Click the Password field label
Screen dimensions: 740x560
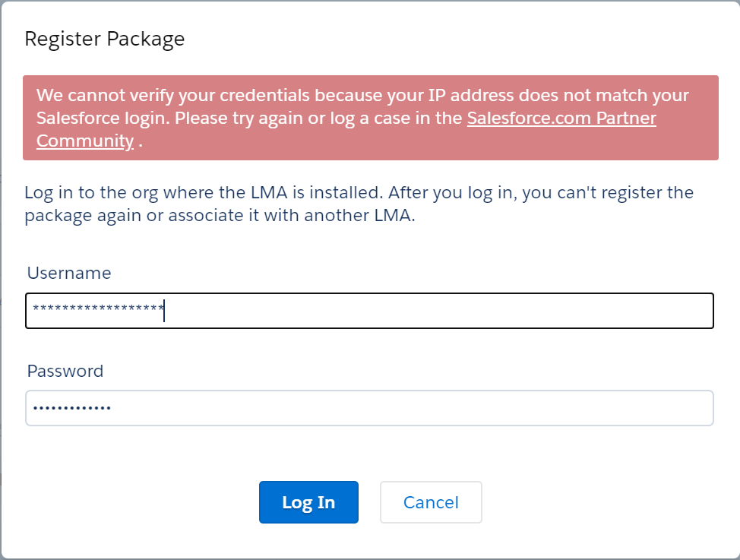pyautogui.click(x=65, y=371)
